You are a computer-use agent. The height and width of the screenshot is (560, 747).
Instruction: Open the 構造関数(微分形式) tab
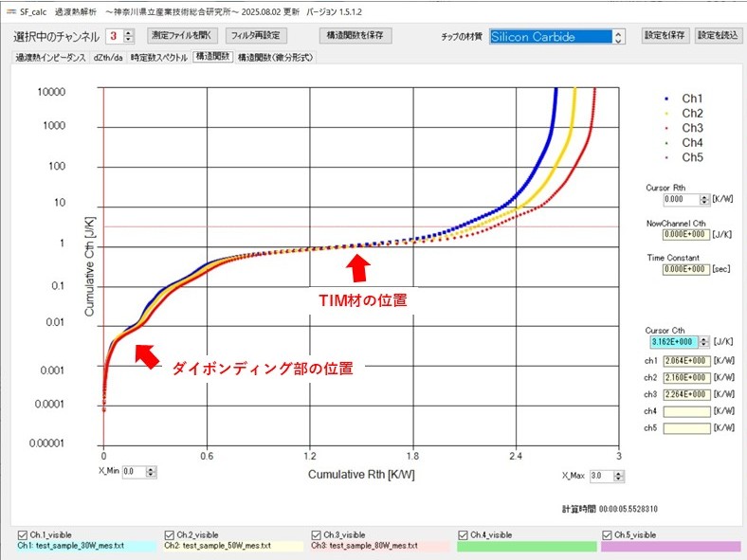pyautogui.click(x=275, y=58)
